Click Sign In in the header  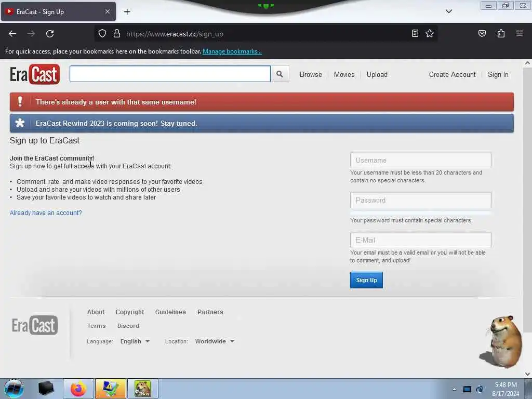click(x=498, y=75)
